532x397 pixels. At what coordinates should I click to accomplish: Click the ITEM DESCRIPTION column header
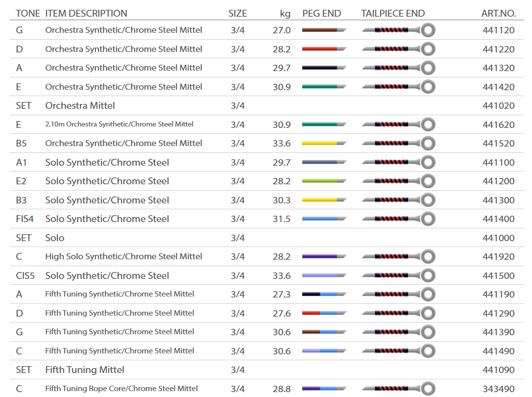click(x=86, y=14)
